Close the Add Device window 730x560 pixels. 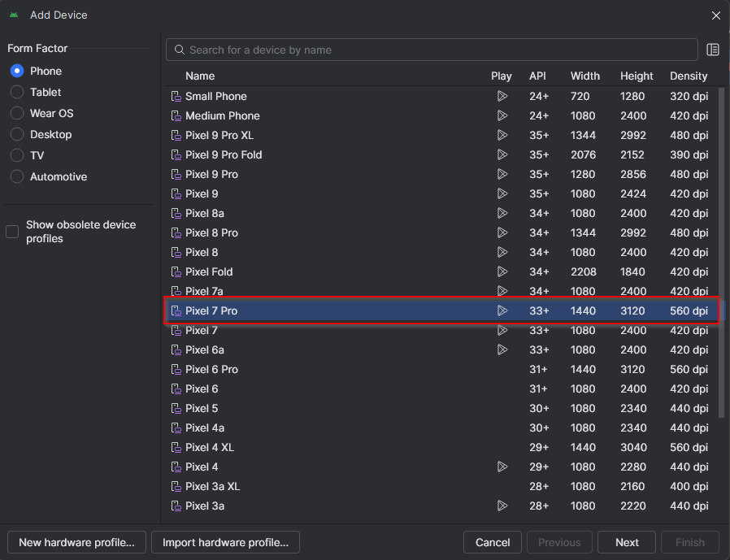716,15
